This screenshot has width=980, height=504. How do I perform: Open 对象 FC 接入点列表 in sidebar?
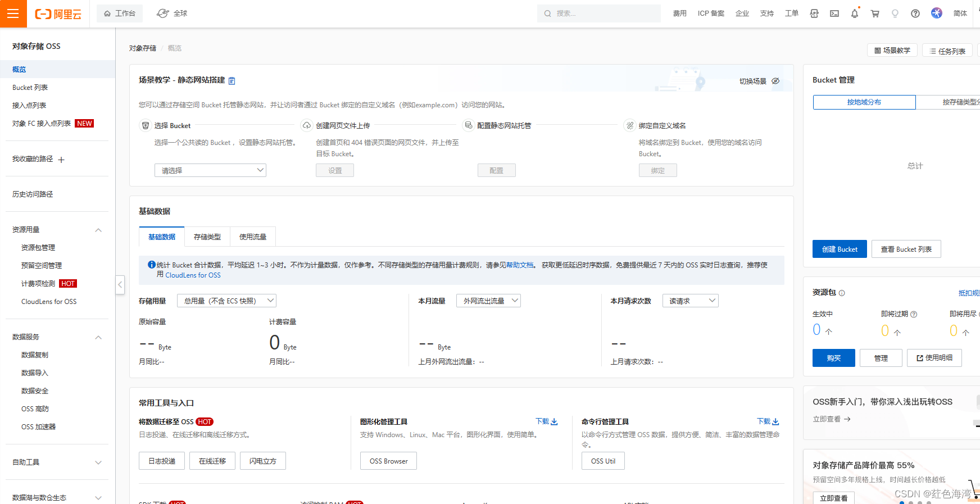tap(42, 124)
